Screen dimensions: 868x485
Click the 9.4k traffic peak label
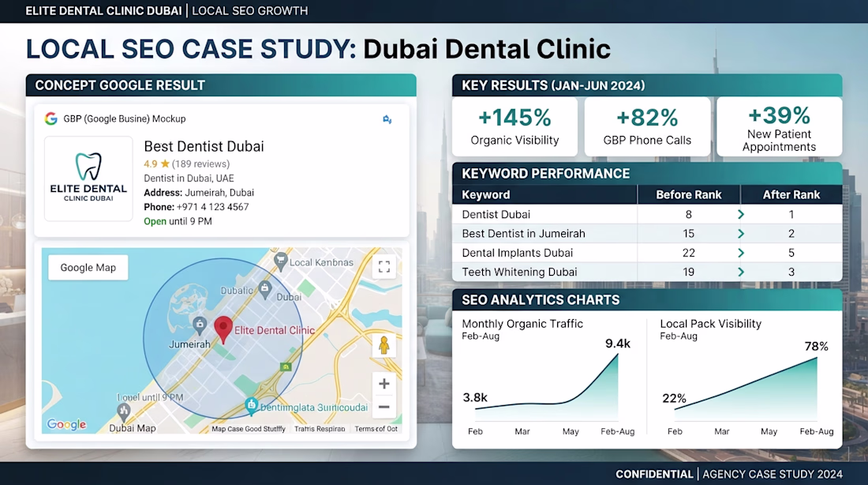[618, 344]
